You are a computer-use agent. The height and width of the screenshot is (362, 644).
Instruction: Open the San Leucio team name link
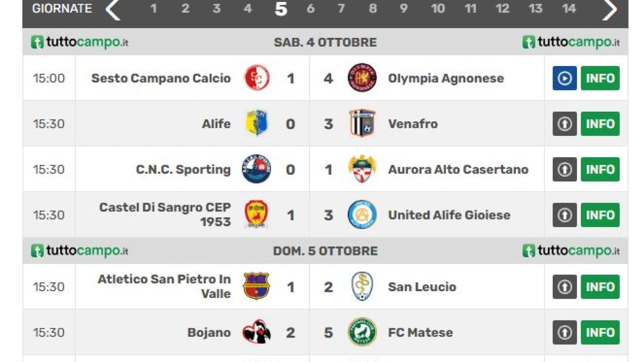coord(422,287)
